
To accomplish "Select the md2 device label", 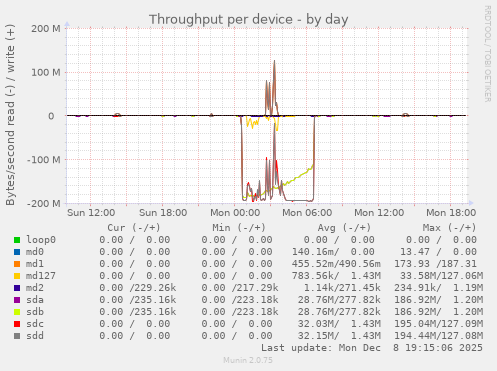I will click(35, 288).
